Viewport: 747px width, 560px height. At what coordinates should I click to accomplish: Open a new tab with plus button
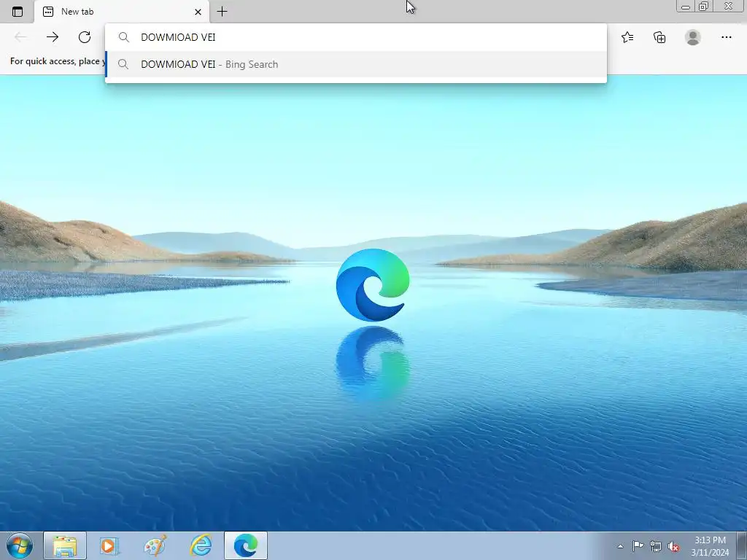pos(222,12)
